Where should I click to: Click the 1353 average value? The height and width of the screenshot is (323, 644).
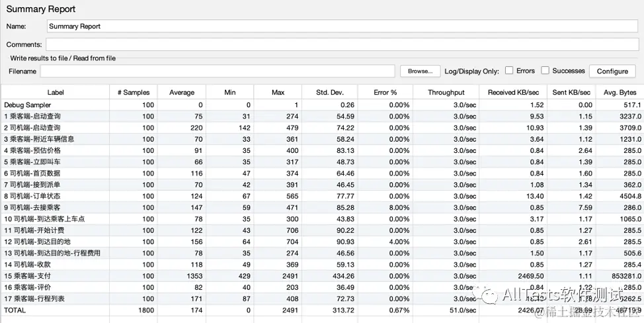[x=196, y=276]
